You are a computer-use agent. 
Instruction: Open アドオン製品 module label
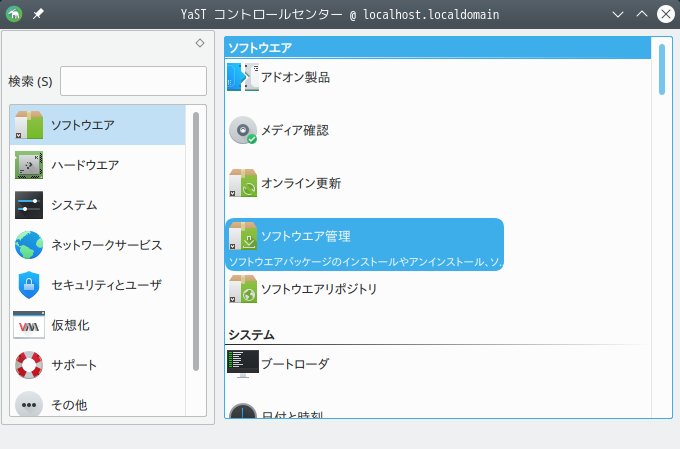coord(295,77)
